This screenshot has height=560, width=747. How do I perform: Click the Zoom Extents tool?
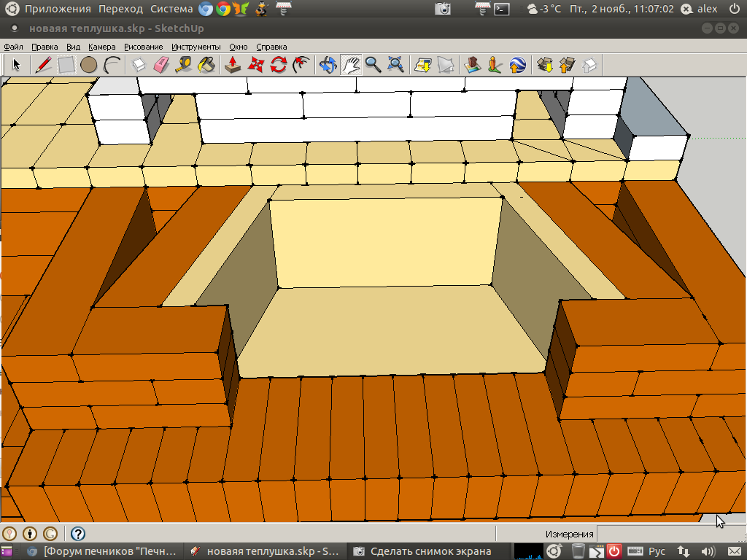pos(396,65)
